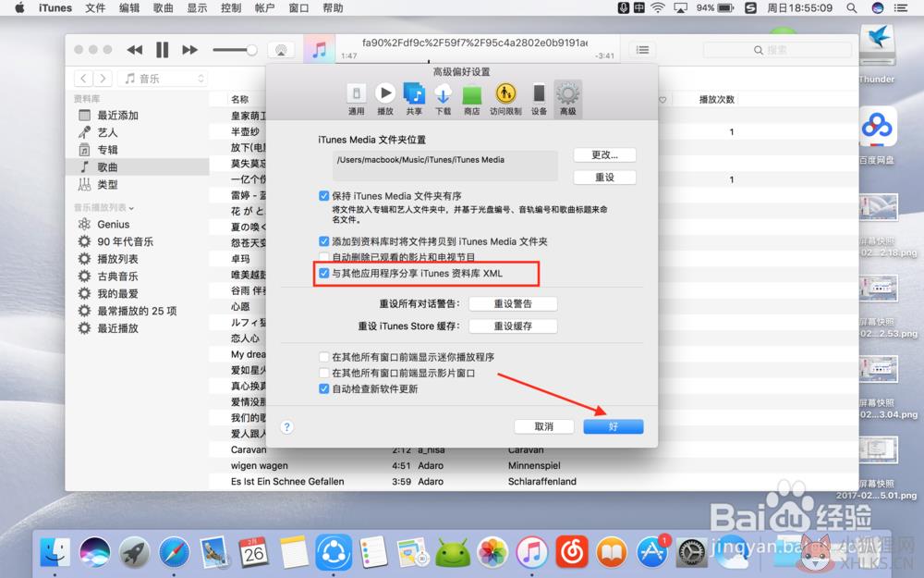Click the back navigation arrow in iTunes
The width and height of the screenshot is (924, 578).
(84, 79)
